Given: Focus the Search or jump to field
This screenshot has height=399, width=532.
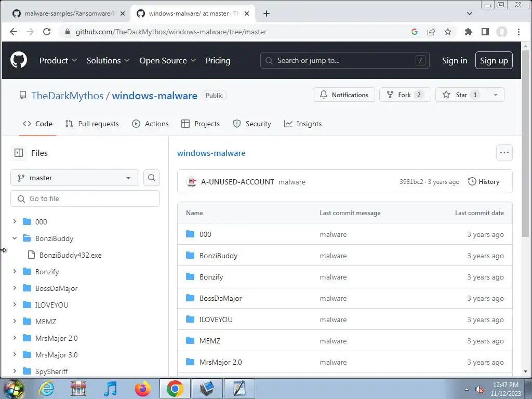Looking at the screenshot, I should tap(345, 60).
